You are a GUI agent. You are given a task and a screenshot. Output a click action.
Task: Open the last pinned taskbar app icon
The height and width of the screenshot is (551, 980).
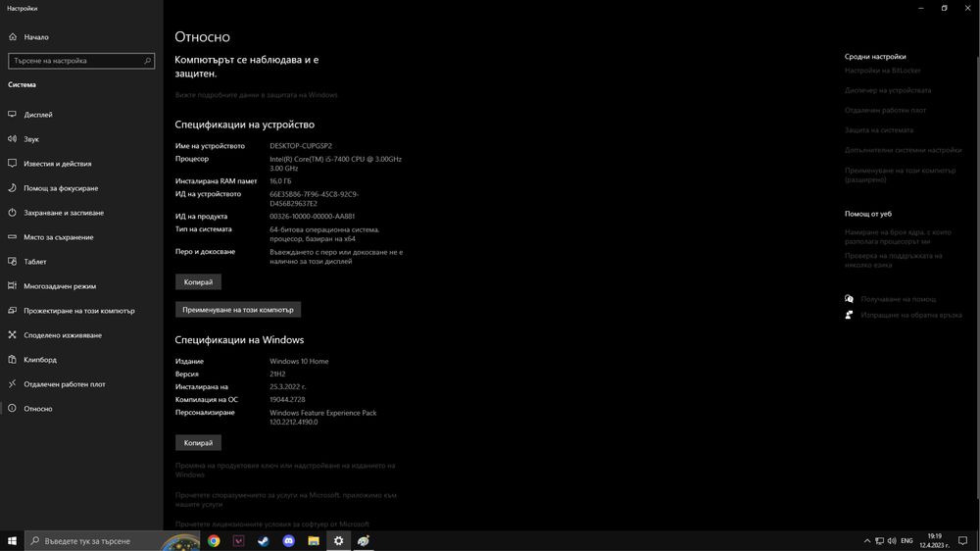(364, 541)
